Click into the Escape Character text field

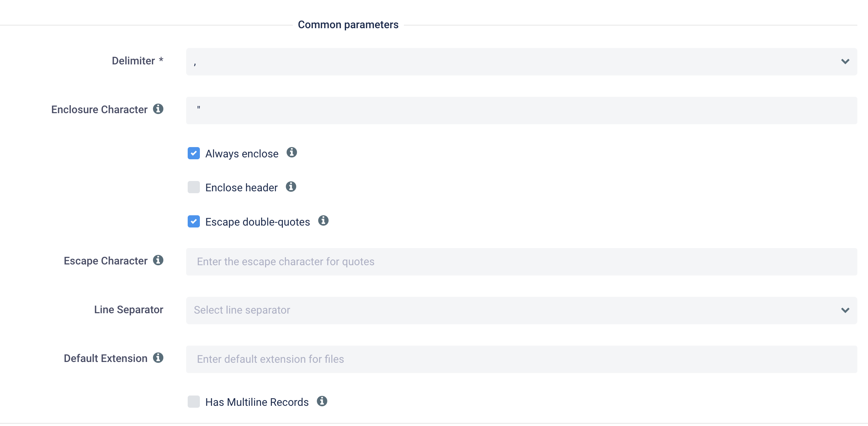522,262
